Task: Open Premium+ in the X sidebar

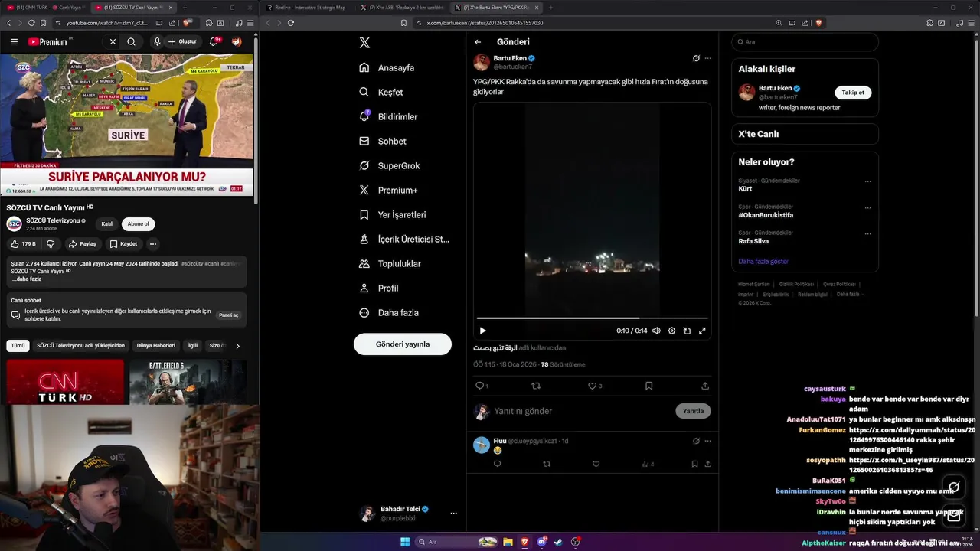Action: [388, 190]
